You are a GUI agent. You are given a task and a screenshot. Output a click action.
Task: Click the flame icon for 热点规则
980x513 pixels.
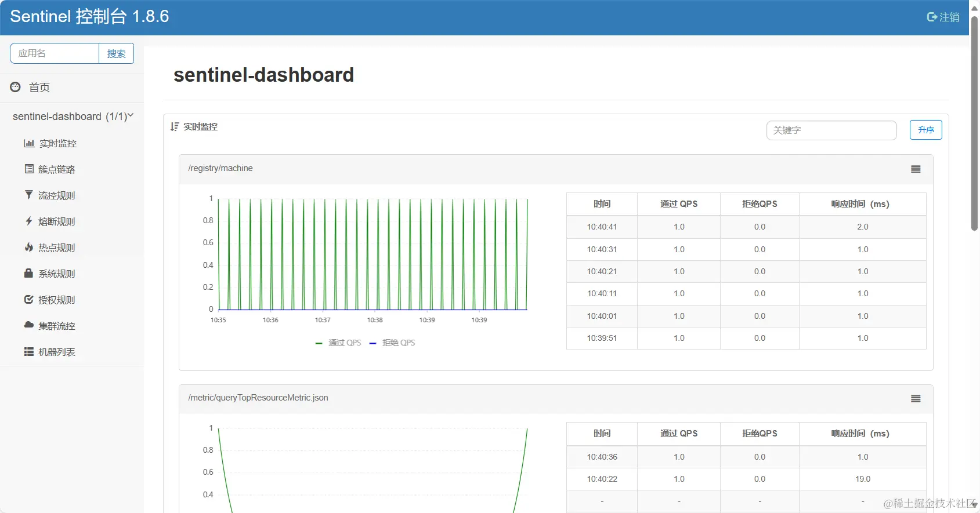pos(28,247)
